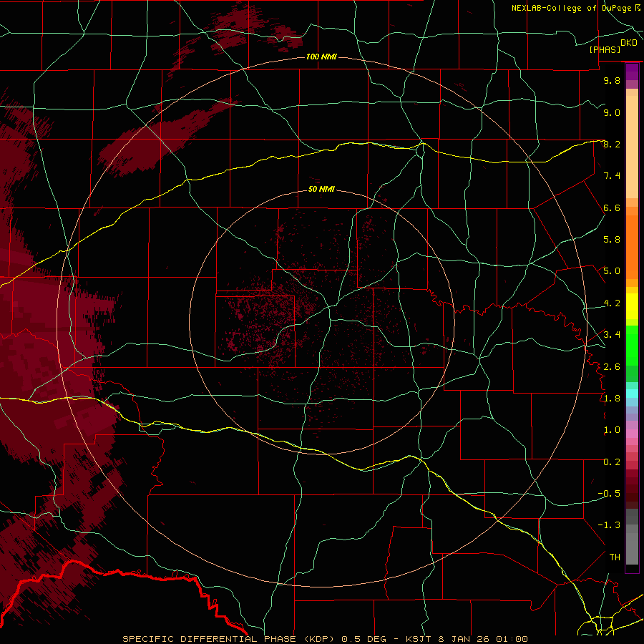Click the DKD label above the scale

pyautogui.click(x=628, y=43)
